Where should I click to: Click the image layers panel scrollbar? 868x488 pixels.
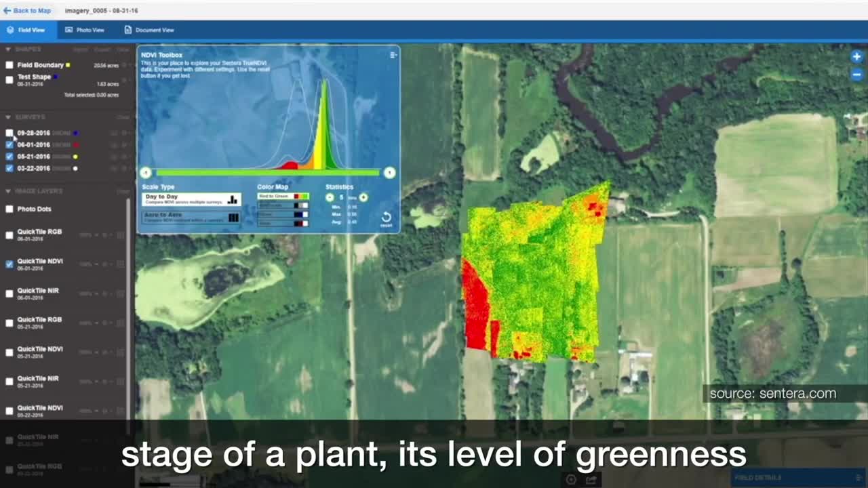click(129, 308)
